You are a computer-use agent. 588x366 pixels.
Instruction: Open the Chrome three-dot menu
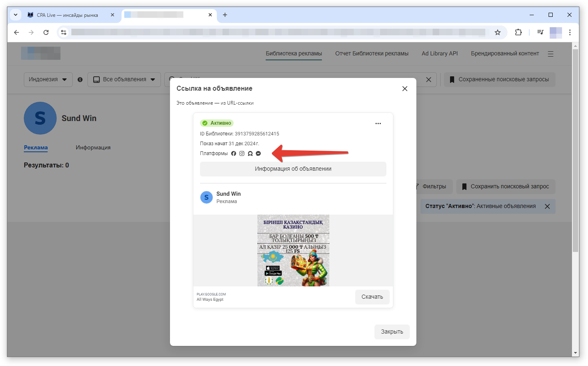tap(570, 32)
